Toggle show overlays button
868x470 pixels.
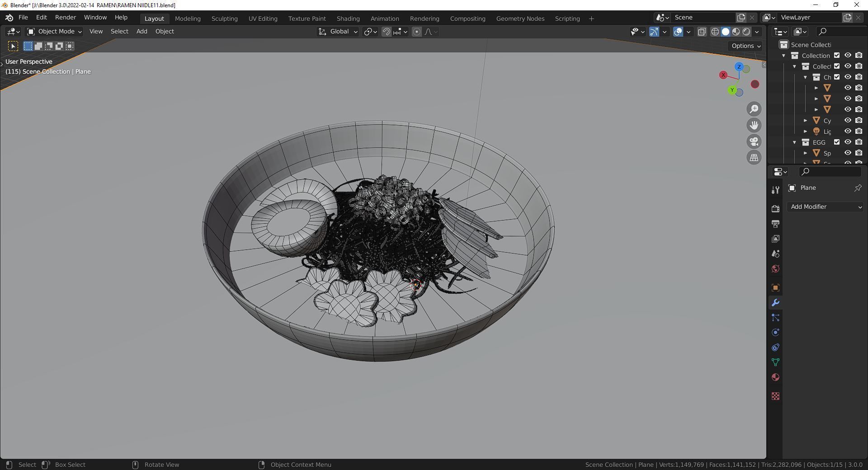click(x=678, y=32)
